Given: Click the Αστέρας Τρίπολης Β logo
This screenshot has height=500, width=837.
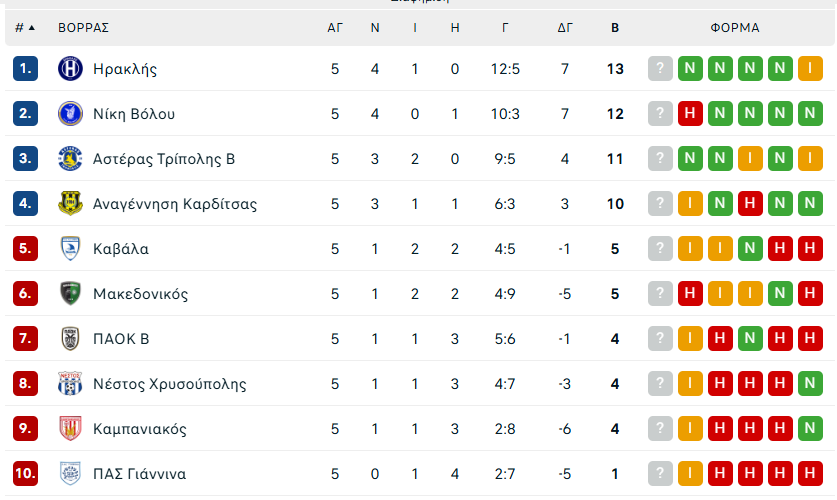Looking at the screenshot, I should tap(70, 159).
